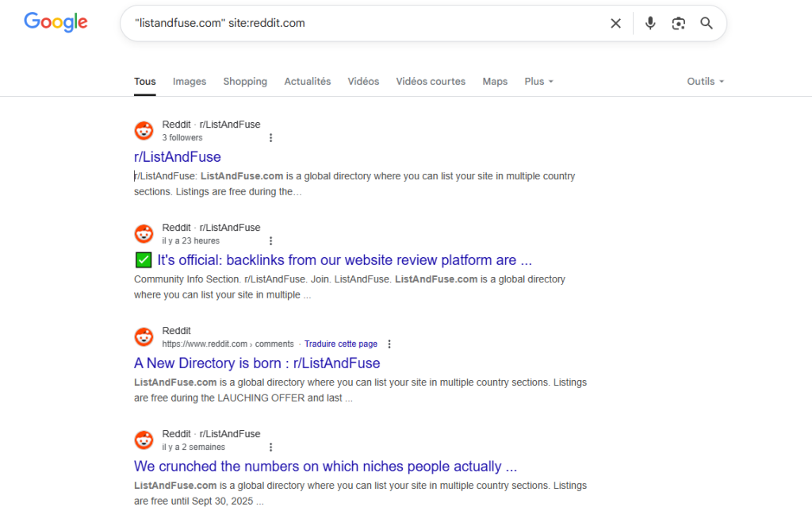
Task: Click Reddit favicon of 23 heures result
Action: [x=144, y=233]
